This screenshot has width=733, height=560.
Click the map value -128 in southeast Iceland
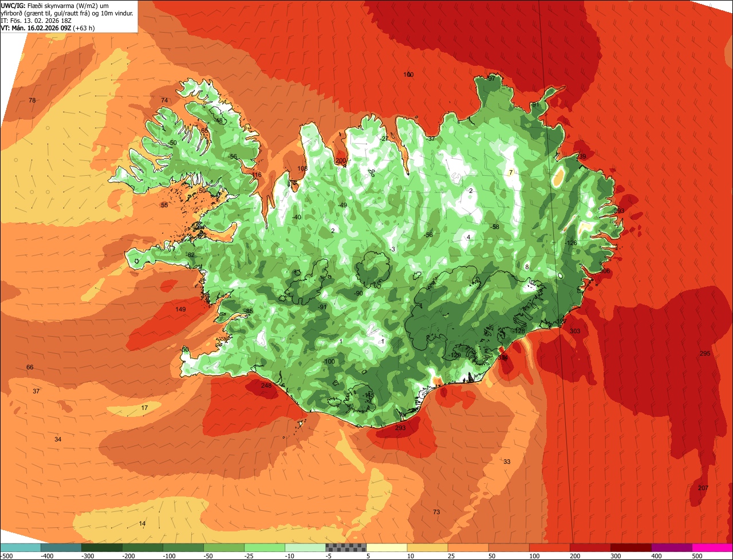pyautogui.click(x=519, y=331)
